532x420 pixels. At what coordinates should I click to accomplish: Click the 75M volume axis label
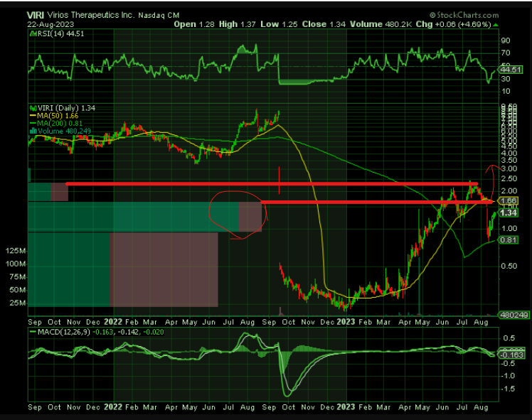coord(18,277)
